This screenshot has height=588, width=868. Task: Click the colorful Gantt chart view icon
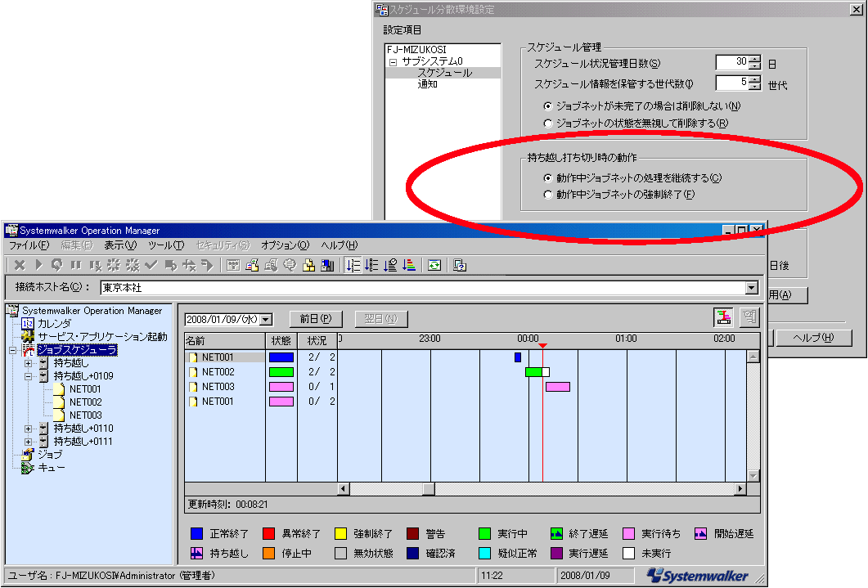tap(723, 317)
